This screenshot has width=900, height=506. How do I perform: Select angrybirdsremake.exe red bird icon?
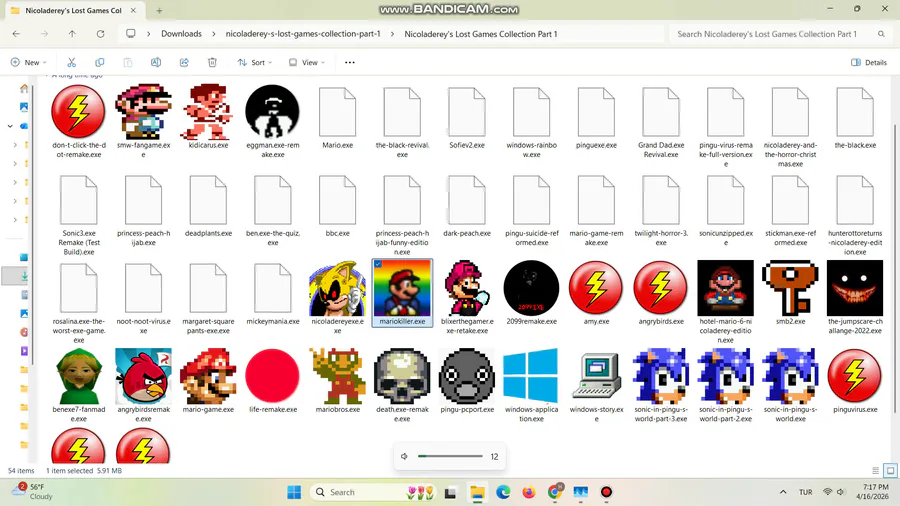coord(143,376)
